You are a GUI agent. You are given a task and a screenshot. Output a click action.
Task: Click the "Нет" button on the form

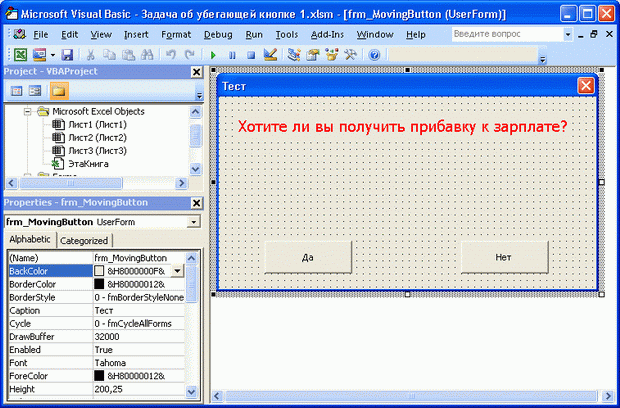pyautogui.click(x=503, y=258)
